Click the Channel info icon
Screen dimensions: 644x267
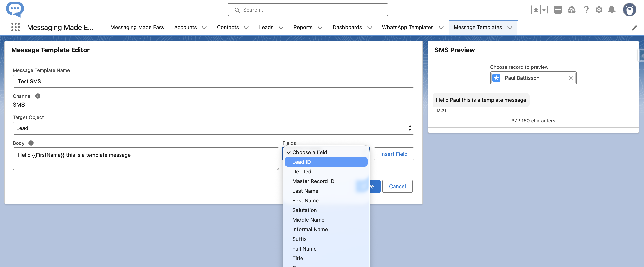(x=38, y=96)
